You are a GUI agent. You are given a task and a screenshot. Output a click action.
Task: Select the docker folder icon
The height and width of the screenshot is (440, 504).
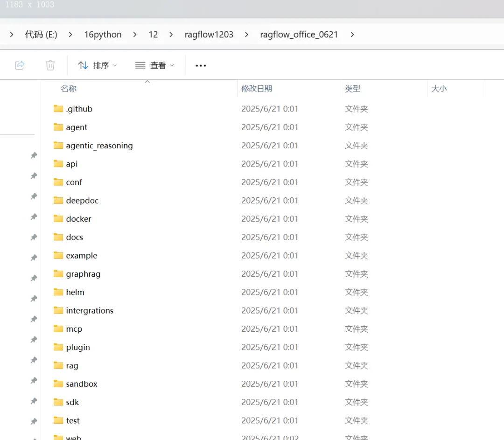(x=58, y=218)
